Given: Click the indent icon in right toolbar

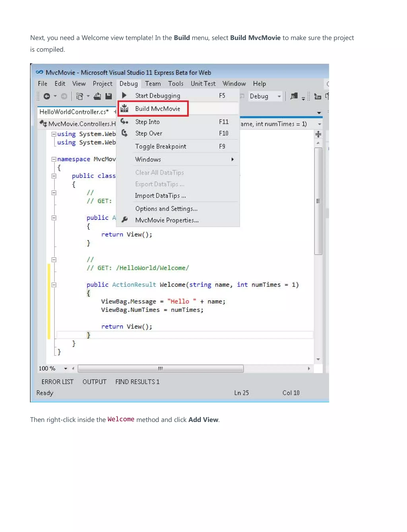Looking at the screenshot, I should point(318,96).
